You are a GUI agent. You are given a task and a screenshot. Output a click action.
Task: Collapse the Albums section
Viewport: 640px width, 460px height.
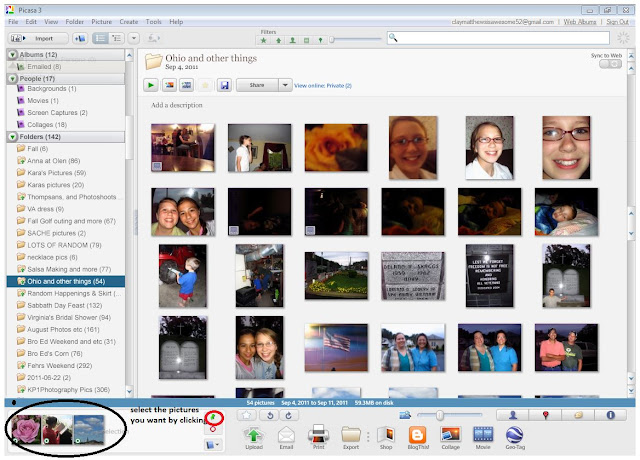[13, 54]
